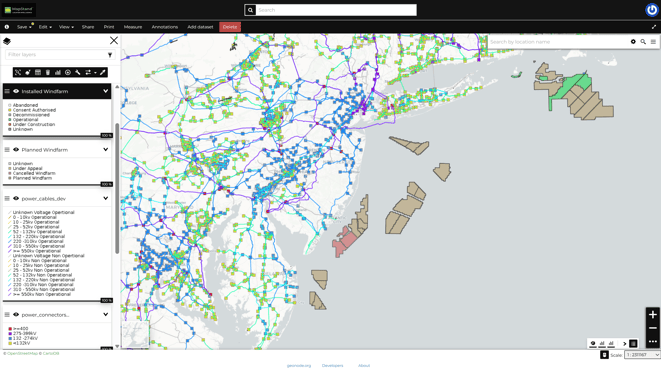This screenshot has height=371, width=661.
Task: Click the layers stack icon
Action: coord(7,41)
